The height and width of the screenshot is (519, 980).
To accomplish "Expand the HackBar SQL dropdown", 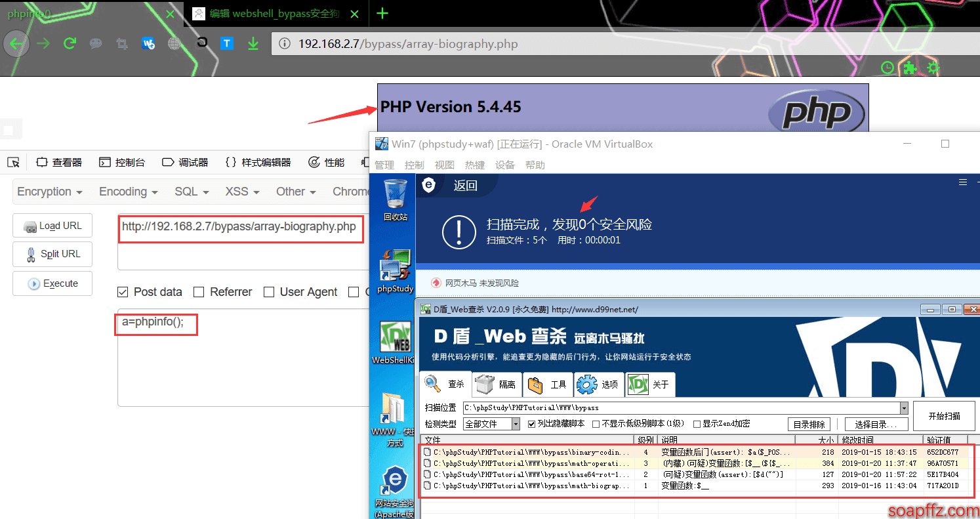I will (x=192, y=192).
